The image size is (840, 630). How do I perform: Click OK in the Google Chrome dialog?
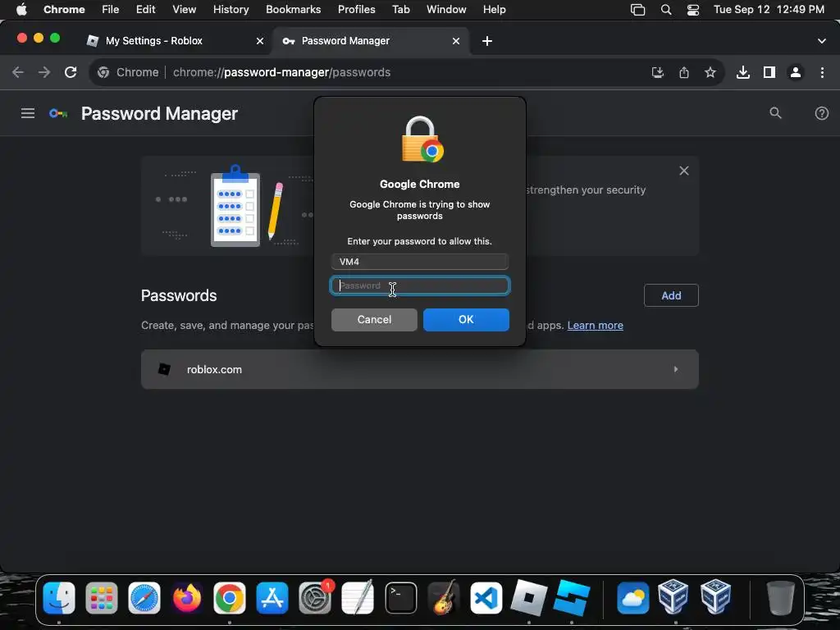tap(466, 319)
